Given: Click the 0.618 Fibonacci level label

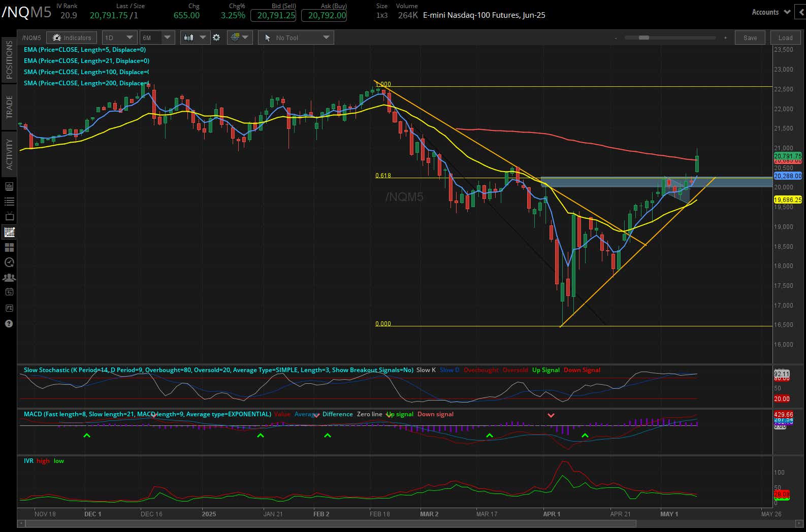Looking at the screenshot, I should point(383,176).
